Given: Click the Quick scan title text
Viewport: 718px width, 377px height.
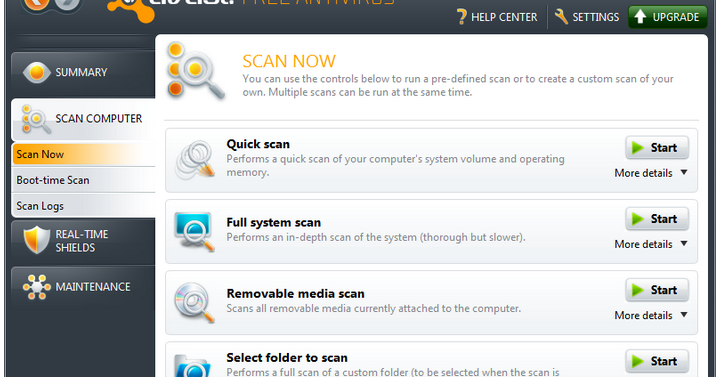Looking at the screenshot, I should [x=258, y=144].
